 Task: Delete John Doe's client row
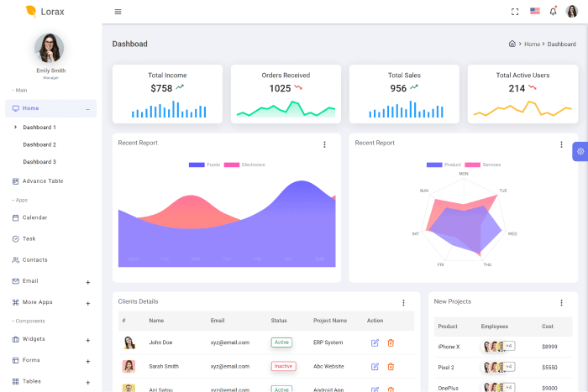(391, 342)
